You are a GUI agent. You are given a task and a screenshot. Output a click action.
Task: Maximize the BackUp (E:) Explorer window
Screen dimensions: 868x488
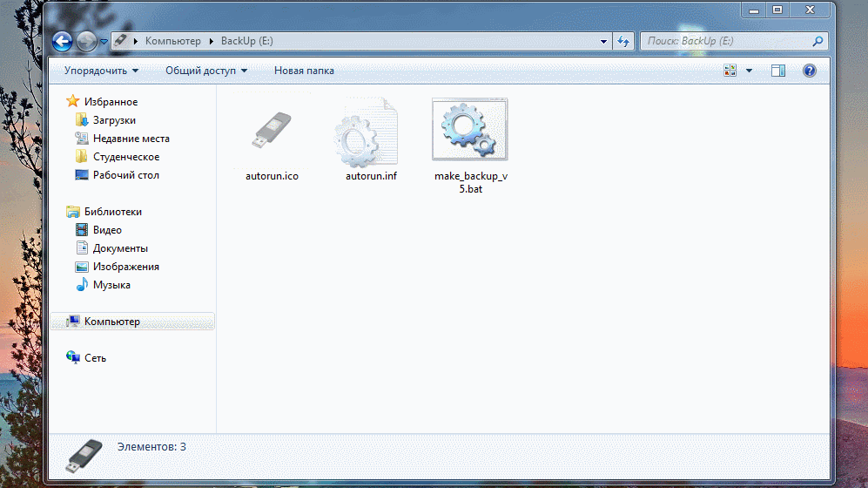coord(777,10)
